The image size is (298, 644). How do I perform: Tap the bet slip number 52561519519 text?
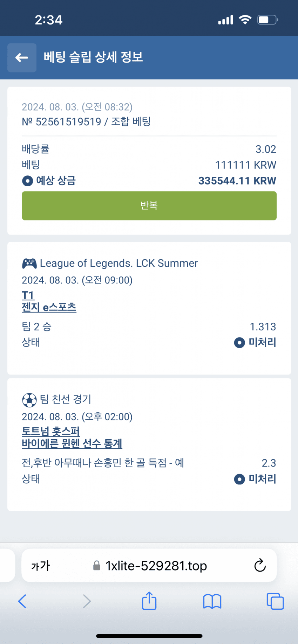68,122
